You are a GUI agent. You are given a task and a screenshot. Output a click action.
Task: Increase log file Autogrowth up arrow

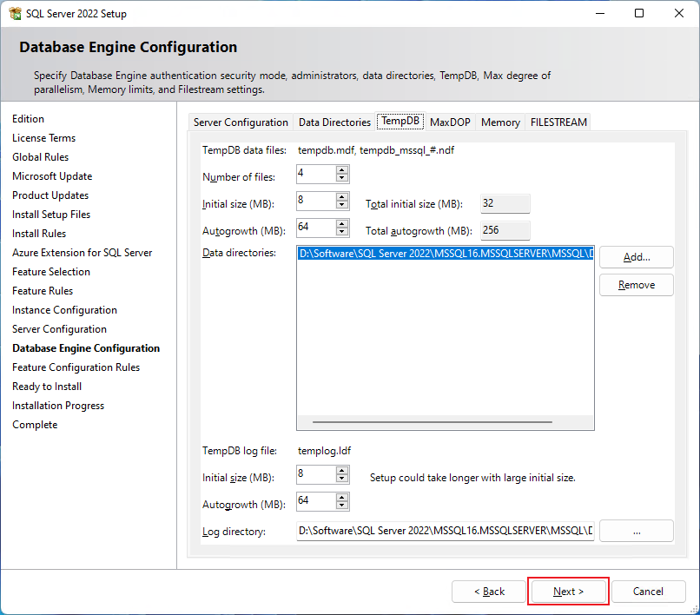(342, 498)
